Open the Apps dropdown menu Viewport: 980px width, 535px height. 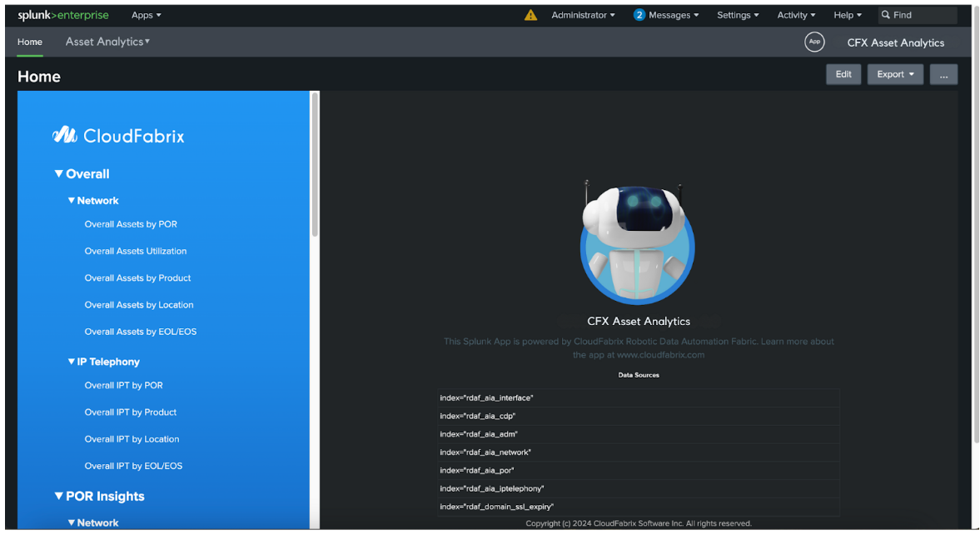147,15
